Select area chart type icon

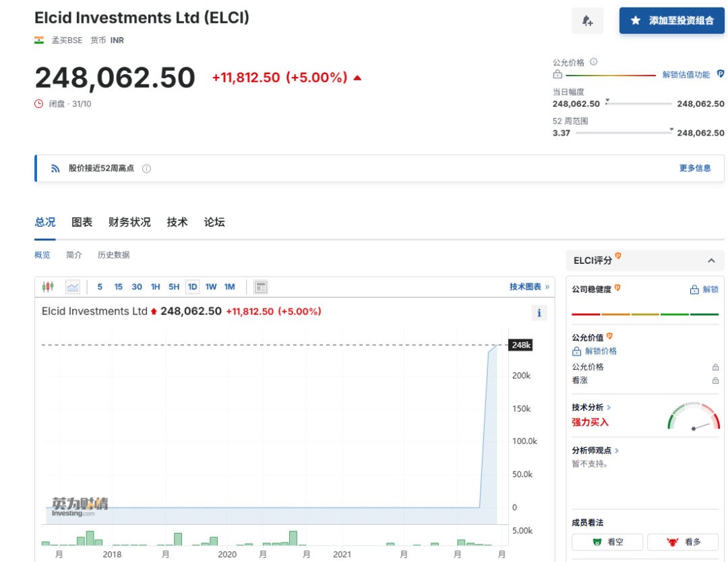(x=72, y=287)
